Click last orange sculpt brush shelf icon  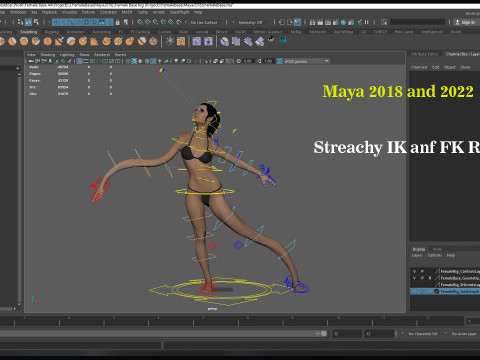[x=153, y=41]
